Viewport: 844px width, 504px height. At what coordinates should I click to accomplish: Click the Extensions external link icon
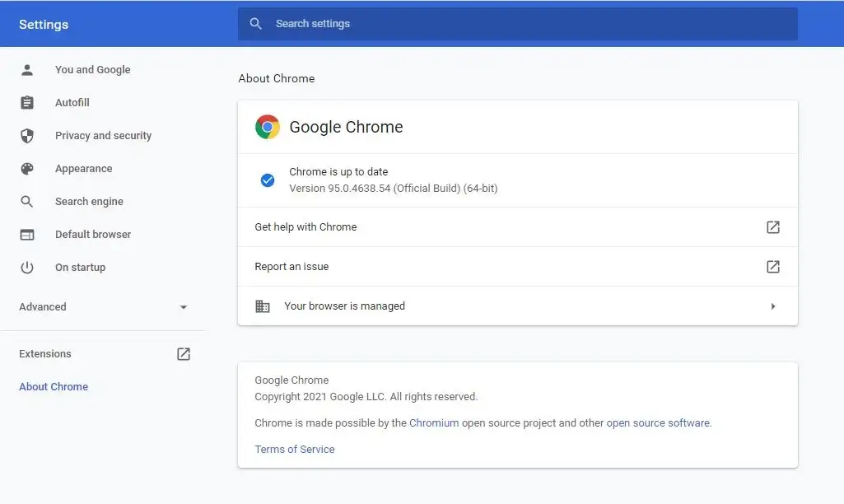pos(184,354)
